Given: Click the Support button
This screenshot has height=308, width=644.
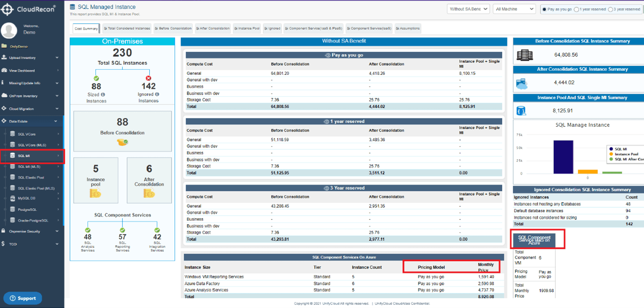Looking at the screenshot, I should 22,298.
